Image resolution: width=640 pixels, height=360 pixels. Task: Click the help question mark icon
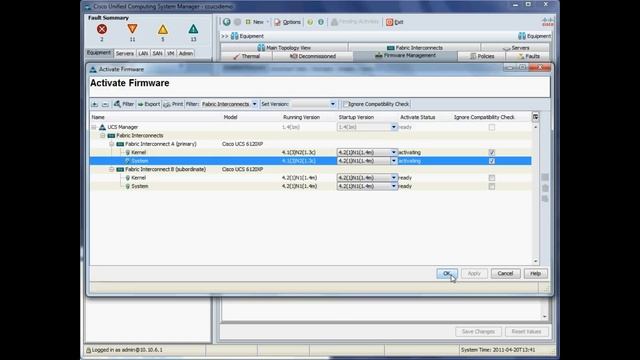tap(310, 22)
